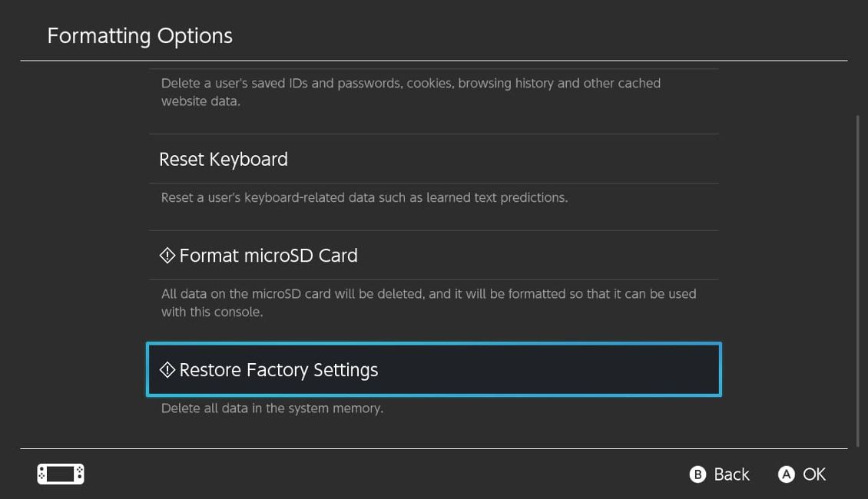Click the warning diamond on Restore Factory Settings
The height and width of the screenshot is (499, 868).
(167, 369)
